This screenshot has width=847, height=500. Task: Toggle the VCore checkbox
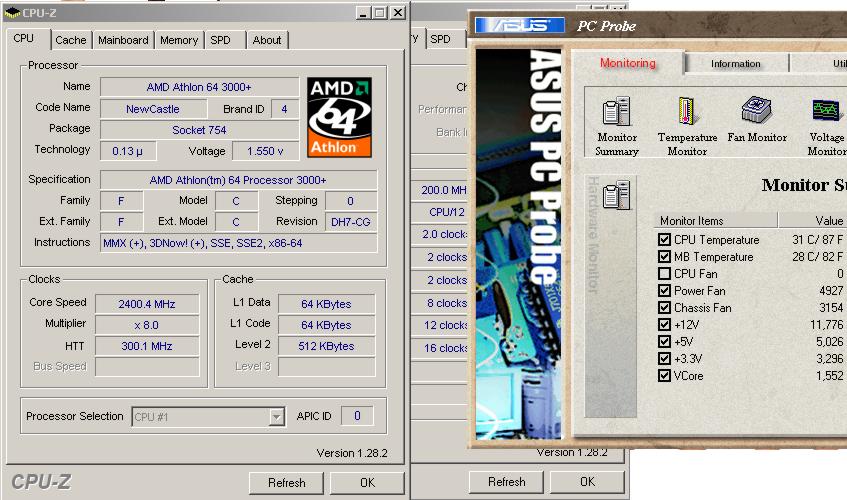point(664,375)
